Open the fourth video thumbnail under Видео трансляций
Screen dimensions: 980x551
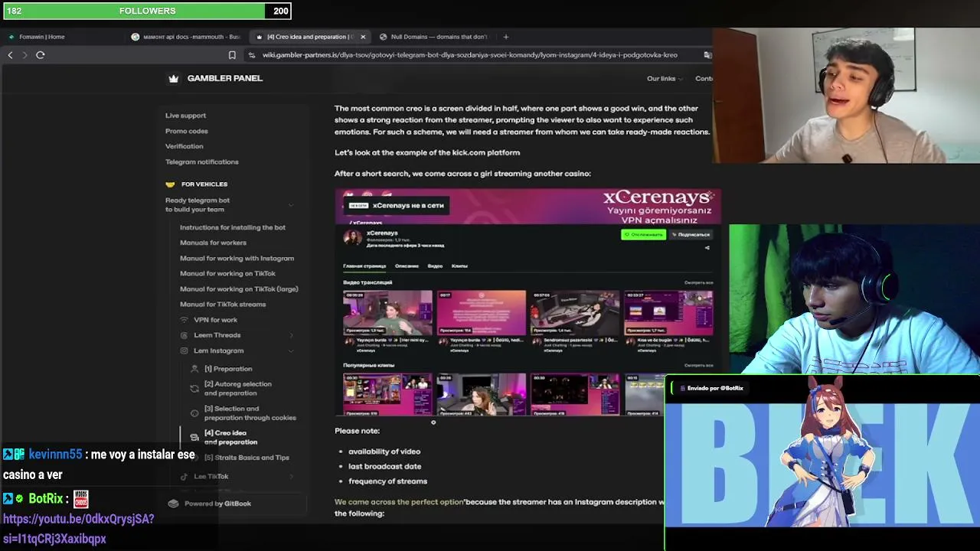coord(668,312)
